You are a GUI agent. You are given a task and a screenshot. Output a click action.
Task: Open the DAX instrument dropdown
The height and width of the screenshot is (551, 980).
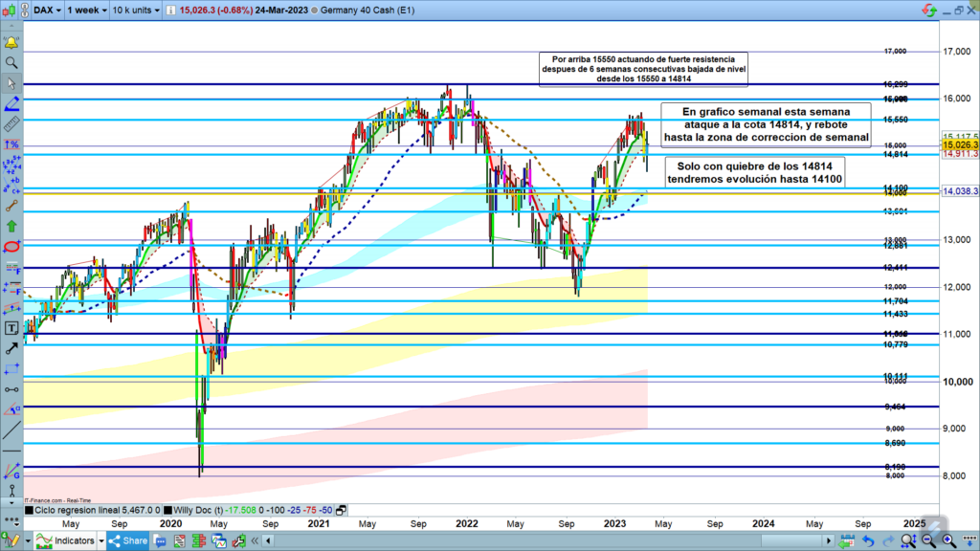42,11
